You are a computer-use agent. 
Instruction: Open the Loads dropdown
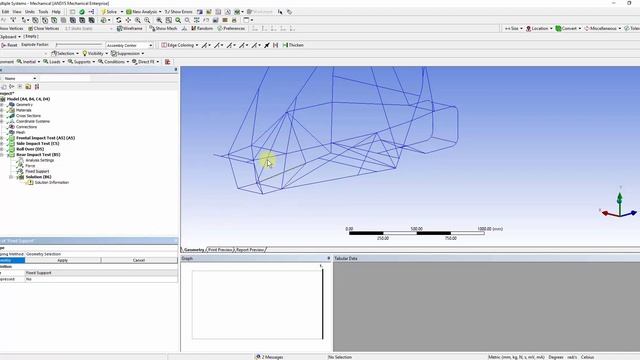(x=54, y=62)
